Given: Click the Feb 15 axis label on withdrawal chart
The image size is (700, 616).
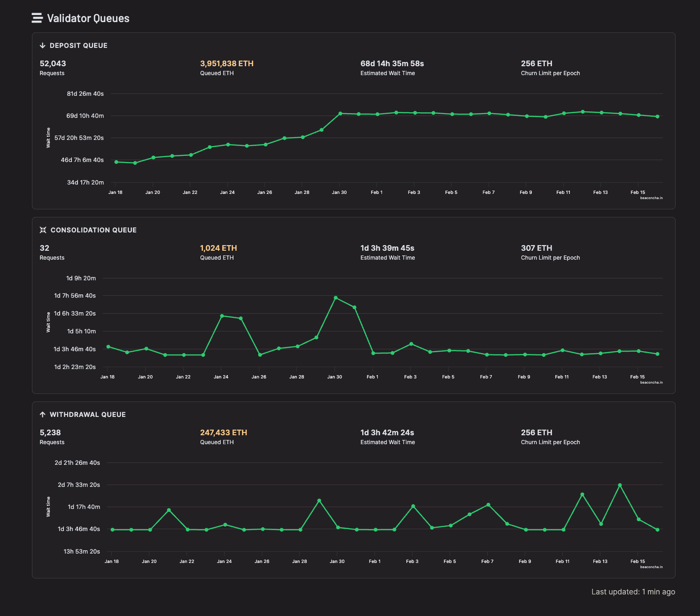Looking at the screenshot, I should tap(637, 561).
